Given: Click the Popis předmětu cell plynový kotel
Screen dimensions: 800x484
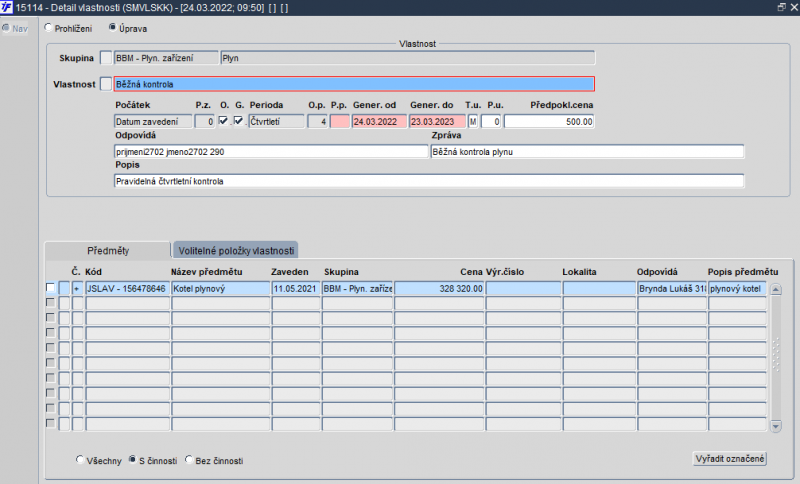Looking at the screenshot, I should pyautogui.click(x=737, y=288).
